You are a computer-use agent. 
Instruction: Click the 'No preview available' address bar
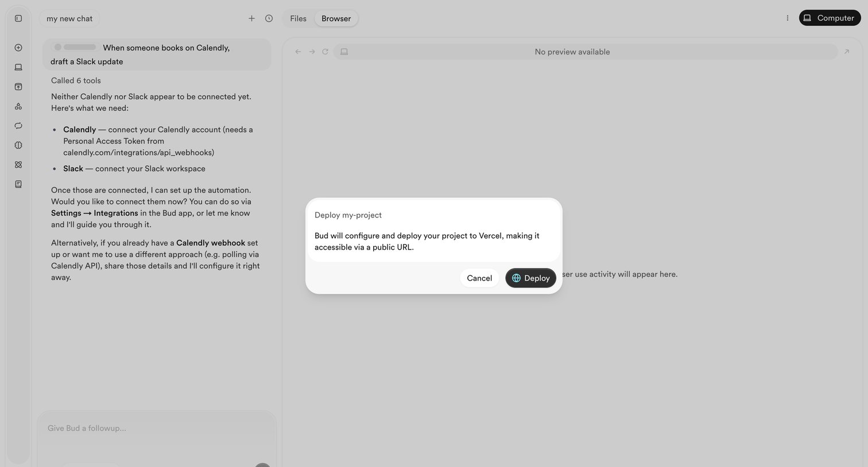pyautogui.click(x=586, y=52)
